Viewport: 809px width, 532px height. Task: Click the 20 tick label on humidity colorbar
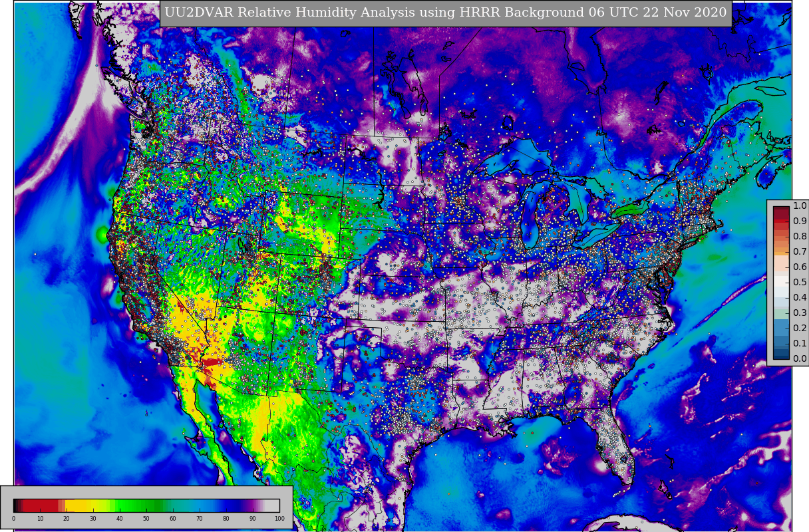point(67,519)
